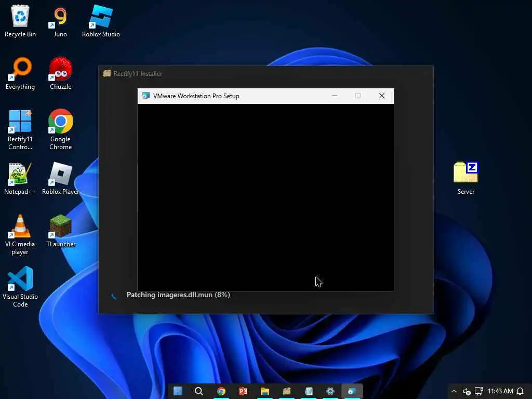Select the Server zip folder on desktop

(466, 179)
